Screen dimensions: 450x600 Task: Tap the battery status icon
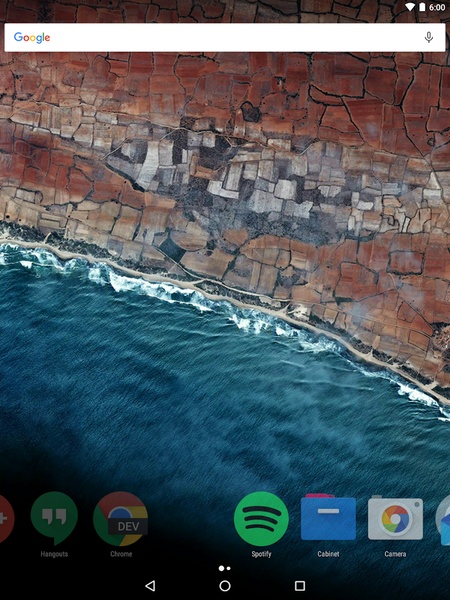coord(422,7)
